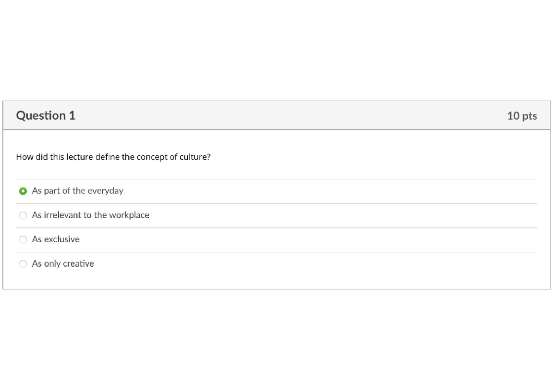This screenshot has width=555, height=392.
Task: Select the "As part of the everyday" radio button
Action: click(23, 191)
